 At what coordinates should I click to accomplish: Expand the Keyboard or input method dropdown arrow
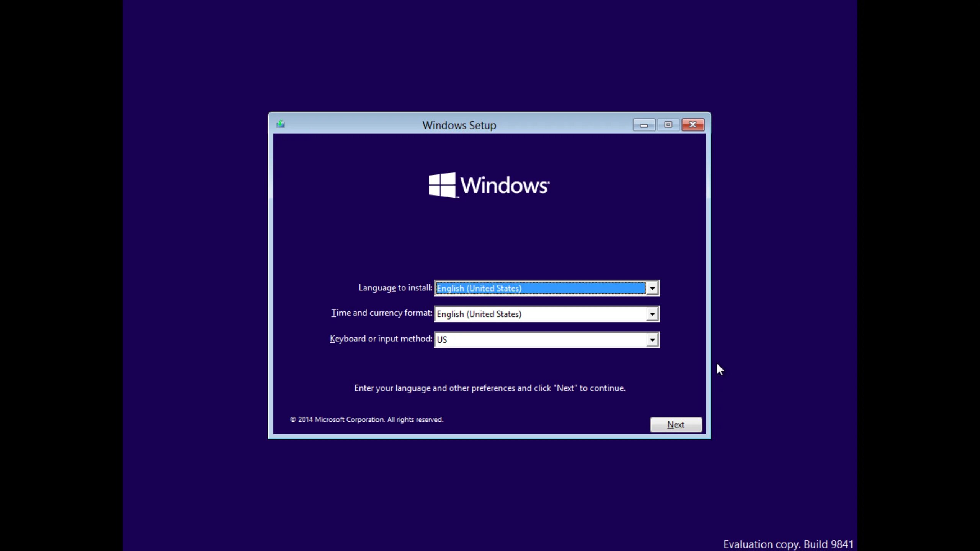coord(652,340)
